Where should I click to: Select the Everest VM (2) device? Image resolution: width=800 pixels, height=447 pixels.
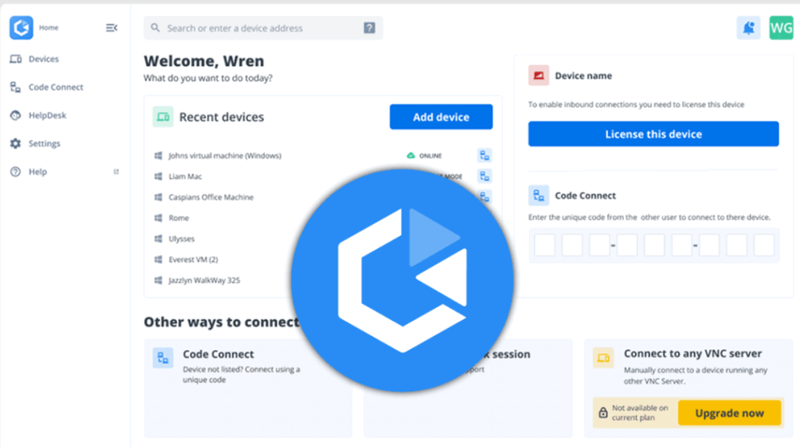point(193,259)
